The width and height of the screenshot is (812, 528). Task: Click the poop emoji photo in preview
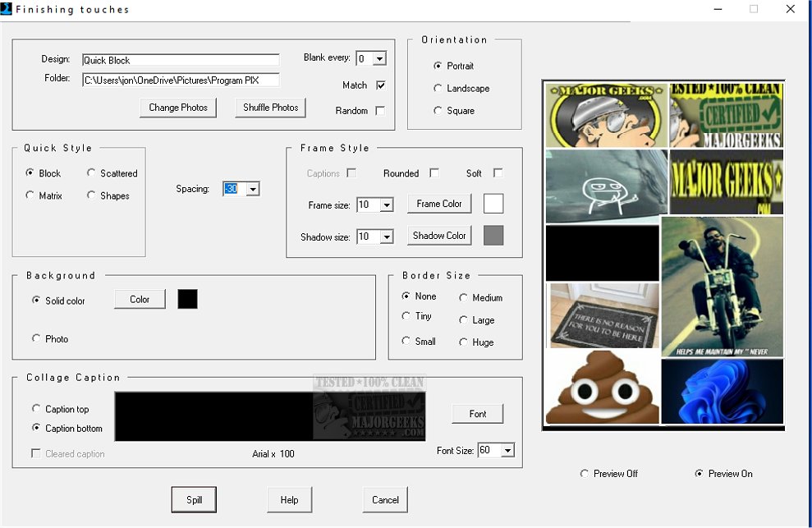coord(603,388)
